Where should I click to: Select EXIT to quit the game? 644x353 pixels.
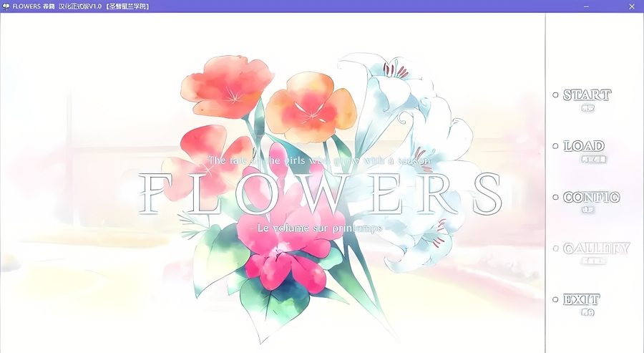point(581,299)
